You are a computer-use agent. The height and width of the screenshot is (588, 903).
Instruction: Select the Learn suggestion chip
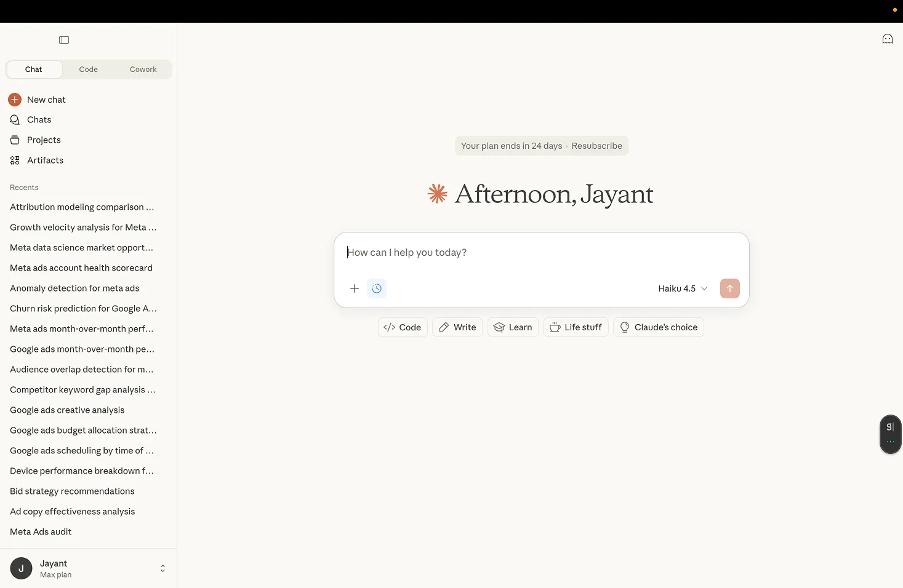(513, 327)
